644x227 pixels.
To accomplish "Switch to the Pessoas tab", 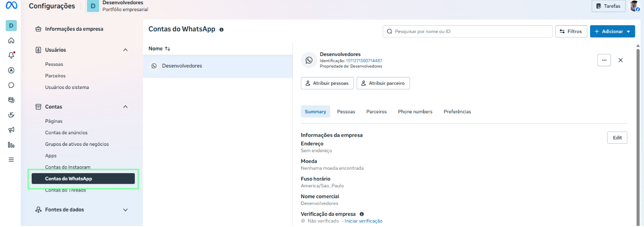I will point(346,112).
